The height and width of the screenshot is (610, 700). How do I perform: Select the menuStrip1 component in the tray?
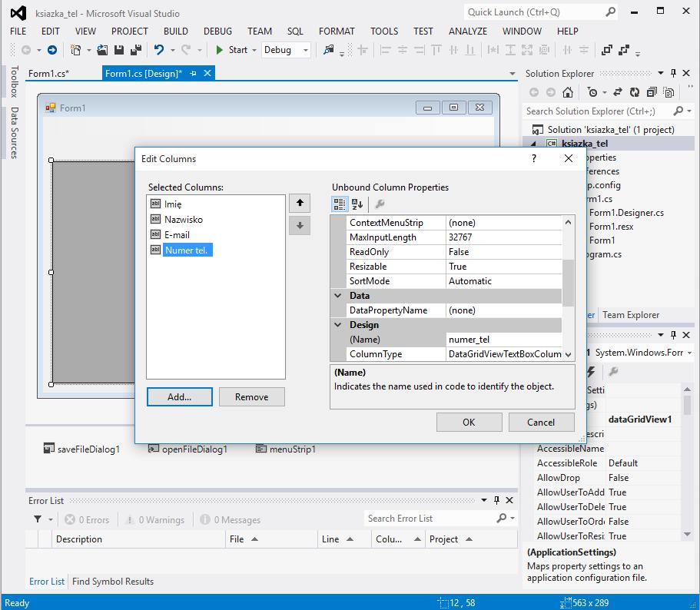click(x=286, y=449)
